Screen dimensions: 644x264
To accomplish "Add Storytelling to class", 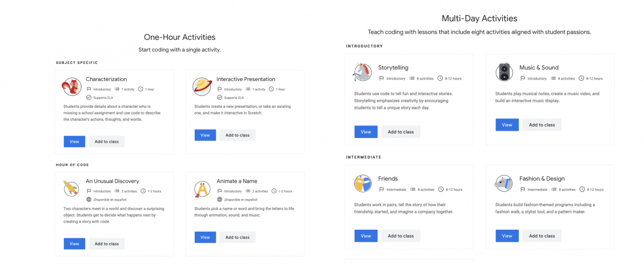I will click(401, 132).
